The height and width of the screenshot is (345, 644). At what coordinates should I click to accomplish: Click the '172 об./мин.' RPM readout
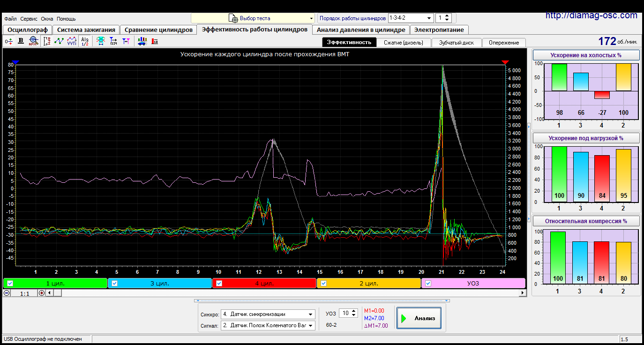coord(618,41)
